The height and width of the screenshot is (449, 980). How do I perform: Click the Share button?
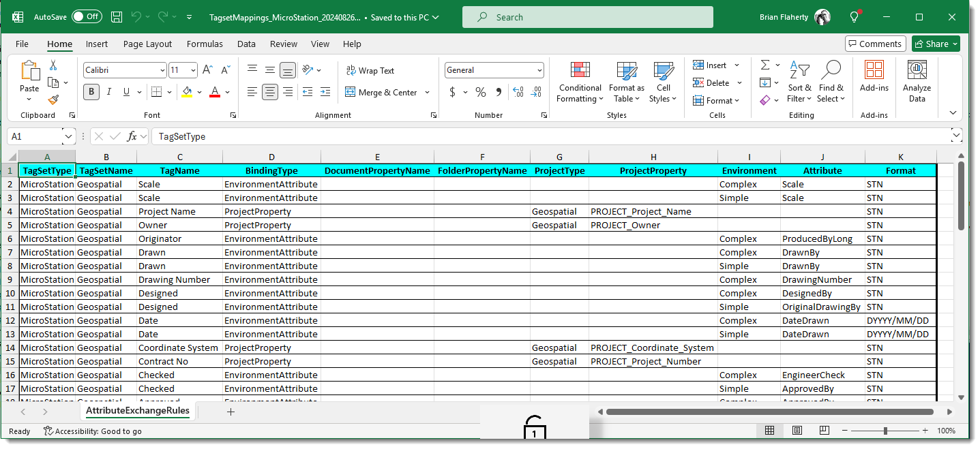pos(935,44)
